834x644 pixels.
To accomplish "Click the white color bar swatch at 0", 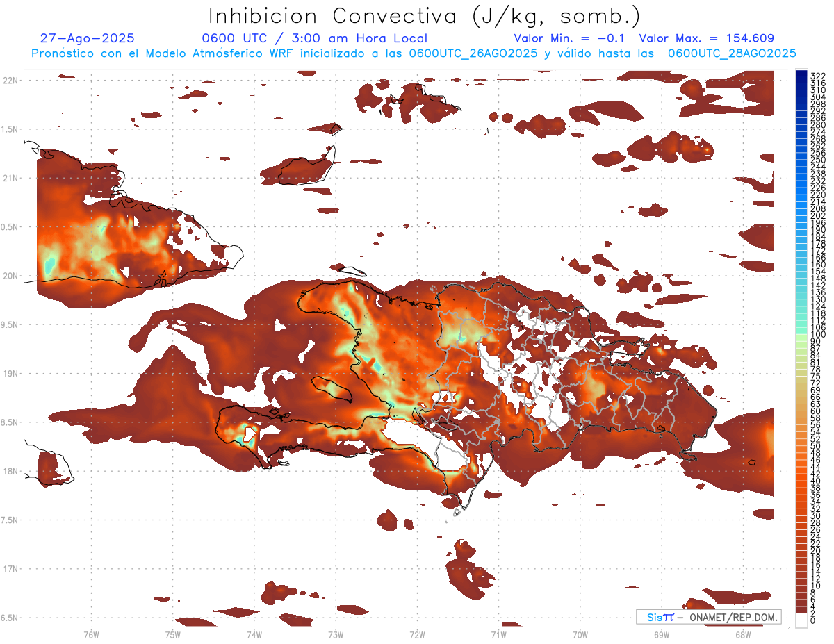I will [x=802, y=620].
